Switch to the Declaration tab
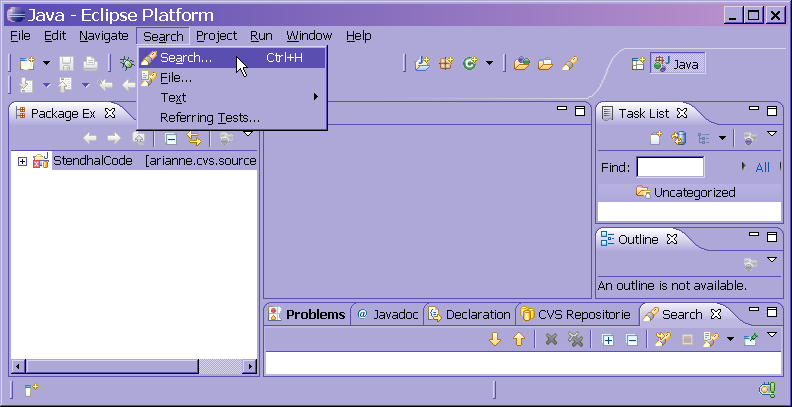Image resolution: width=792 pixels, height=407 pixels. [470, 315]
